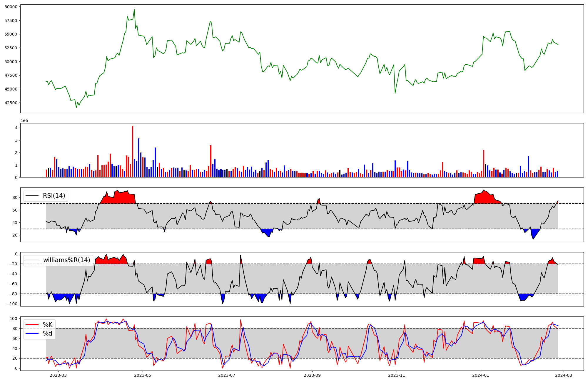Click the black line sample beside RSI(14)
Viewport: 588px width, 382px height.
tap(32, 196)
